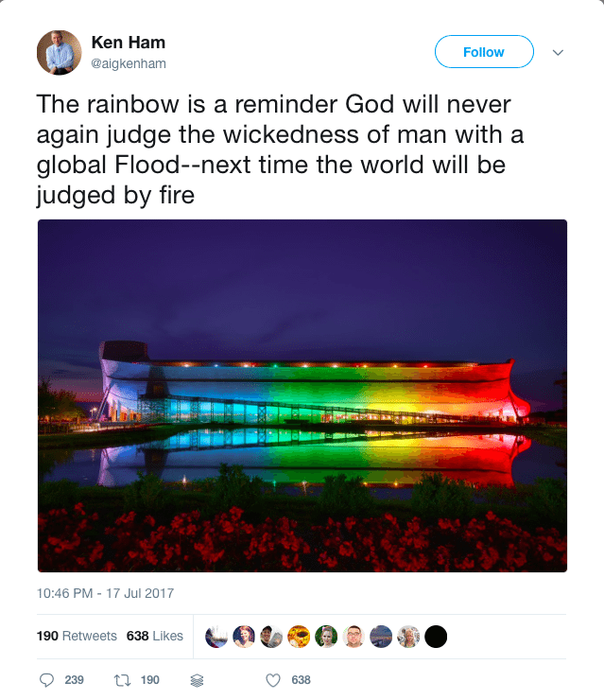Follow the Ken Ham account
Image resolution: width=604 pixels, height=700 pixels.
(x=484, y=52)
